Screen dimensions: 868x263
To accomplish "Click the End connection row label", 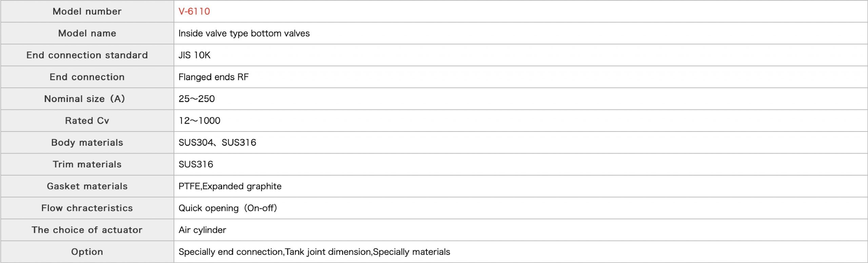I will (87, 77).
